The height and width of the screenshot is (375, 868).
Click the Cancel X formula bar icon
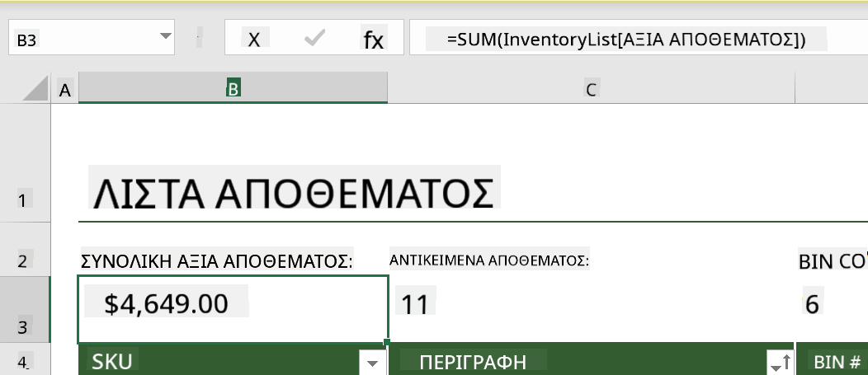(254, 40)
